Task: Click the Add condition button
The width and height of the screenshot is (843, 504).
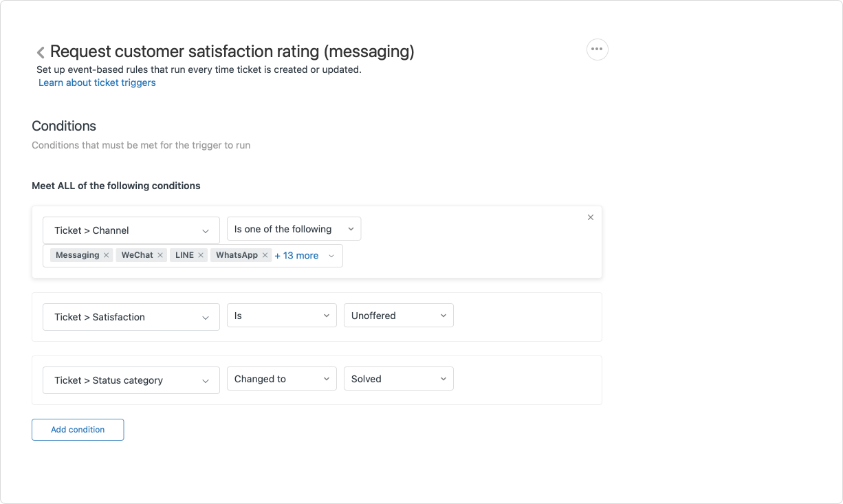Action: [78, 430]
